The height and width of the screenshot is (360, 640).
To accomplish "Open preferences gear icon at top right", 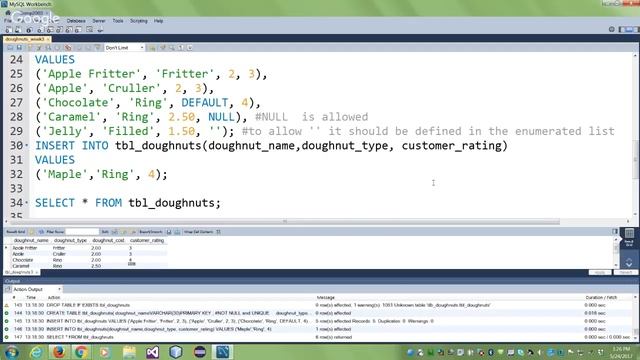I will click(x=611, y=29).
